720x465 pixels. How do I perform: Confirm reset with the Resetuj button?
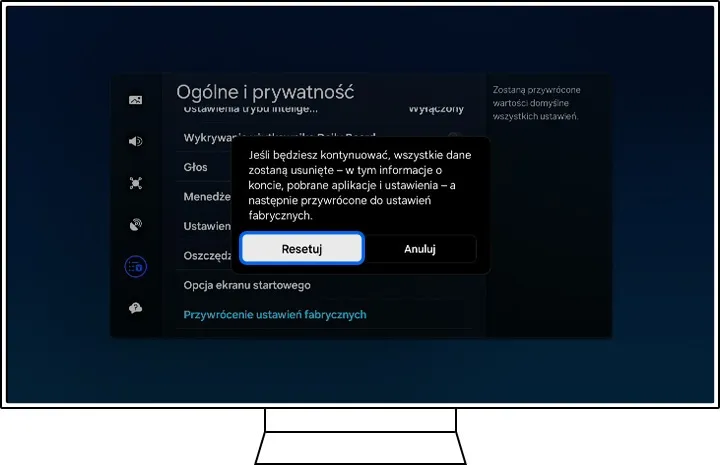[x=302, y=248]
